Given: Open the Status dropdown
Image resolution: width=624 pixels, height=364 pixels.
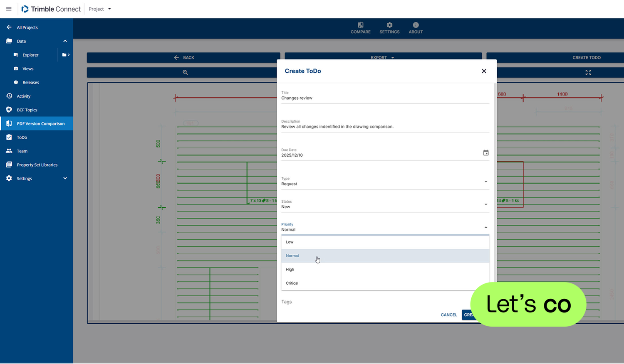Looking at the screenshot, I should tap(385, 205).
